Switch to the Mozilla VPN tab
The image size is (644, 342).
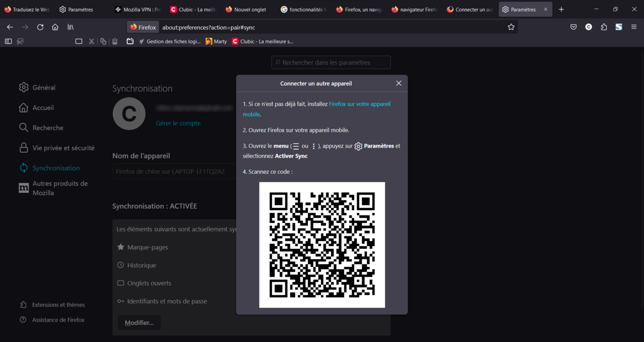coord(138,9)
